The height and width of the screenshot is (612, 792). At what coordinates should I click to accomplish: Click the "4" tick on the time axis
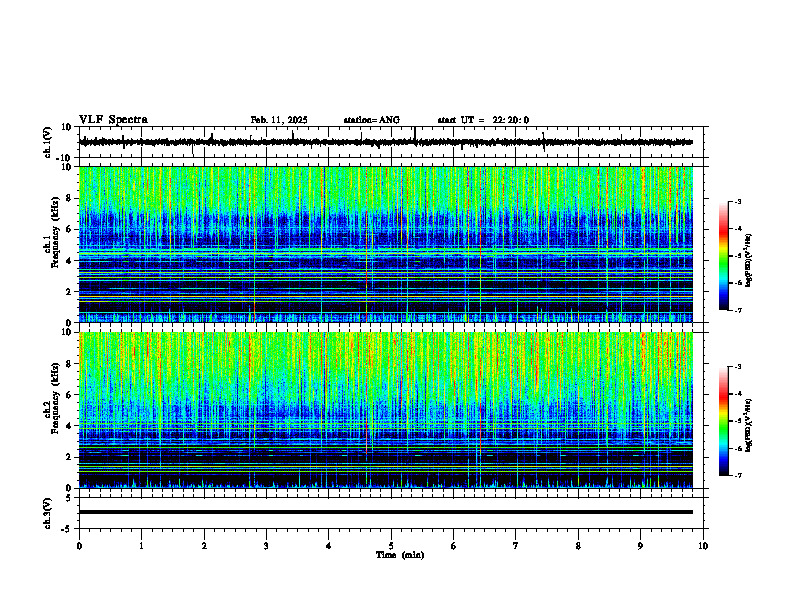coord(329,546)
